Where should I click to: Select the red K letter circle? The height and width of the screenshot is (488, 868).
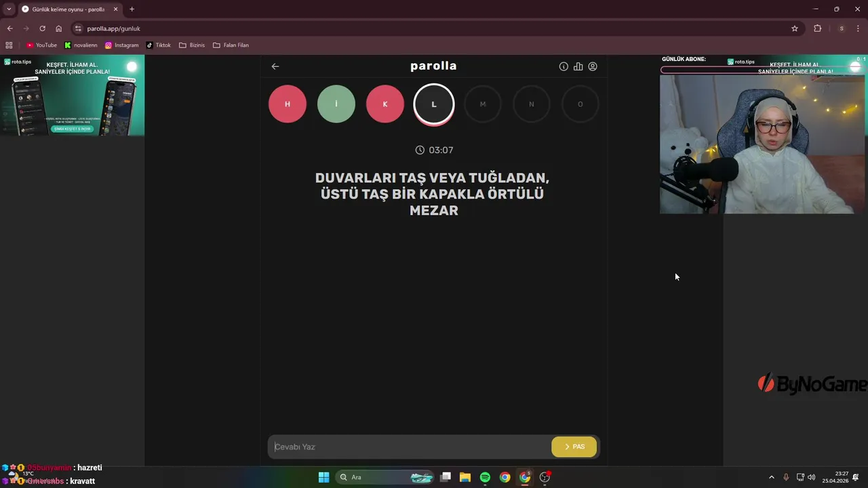(385, 104)
